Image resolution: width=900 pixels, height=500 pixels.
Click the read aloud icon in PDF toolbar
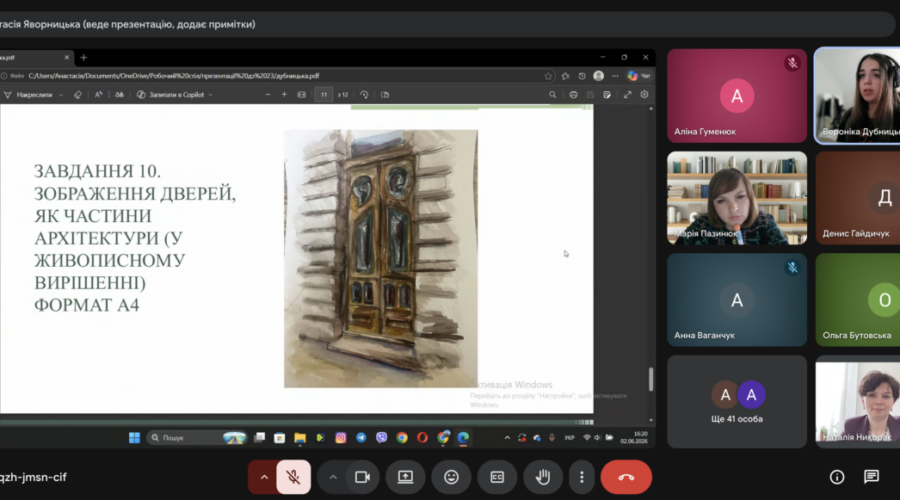tap(99, 95)
